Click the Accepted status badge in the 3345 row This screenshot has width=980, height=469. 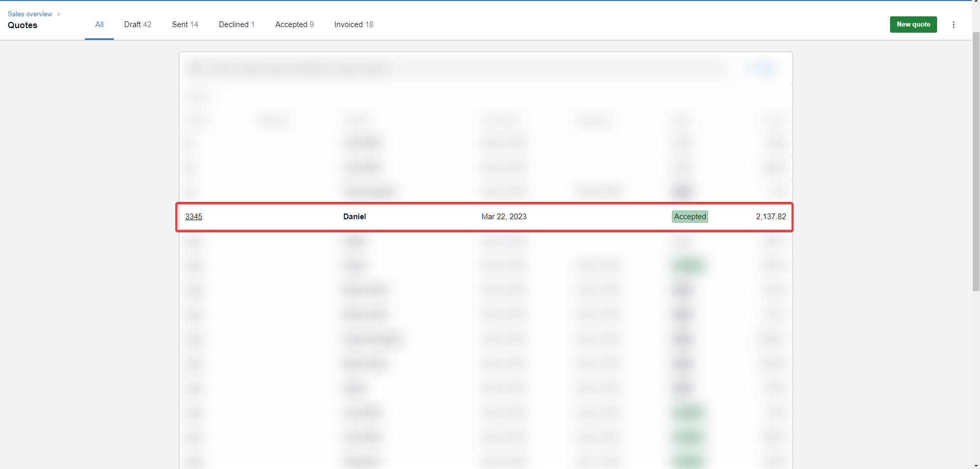[690, 217]
